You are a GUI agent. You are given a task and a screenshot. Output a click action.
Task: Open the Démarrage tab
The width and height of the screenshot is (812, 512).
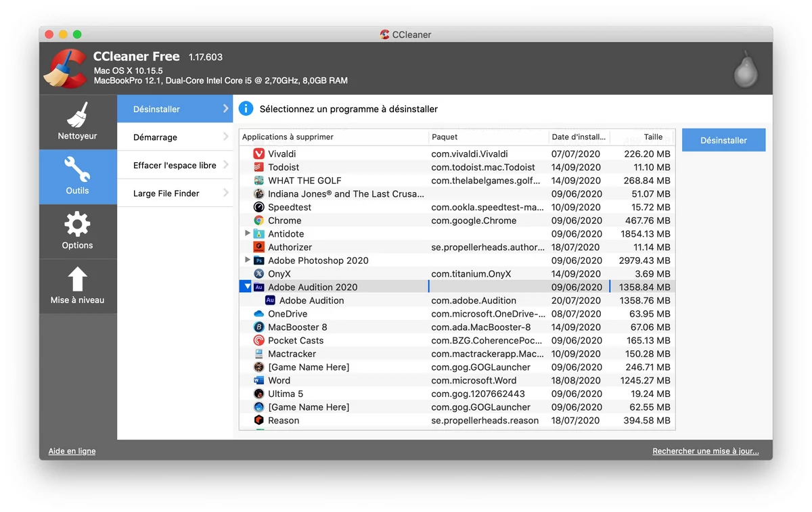tap(175, 137)
